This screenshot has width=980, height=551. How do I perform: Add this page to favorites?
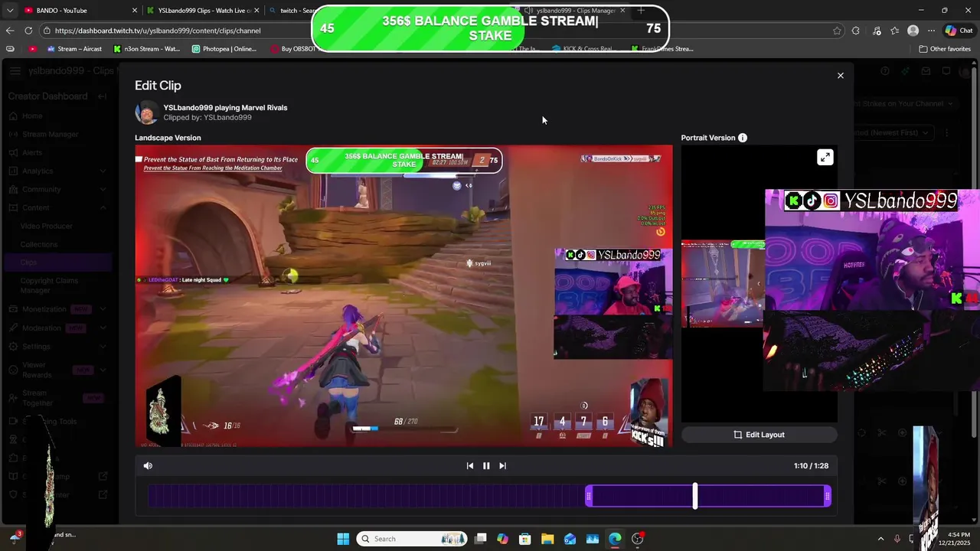[837, 31]
